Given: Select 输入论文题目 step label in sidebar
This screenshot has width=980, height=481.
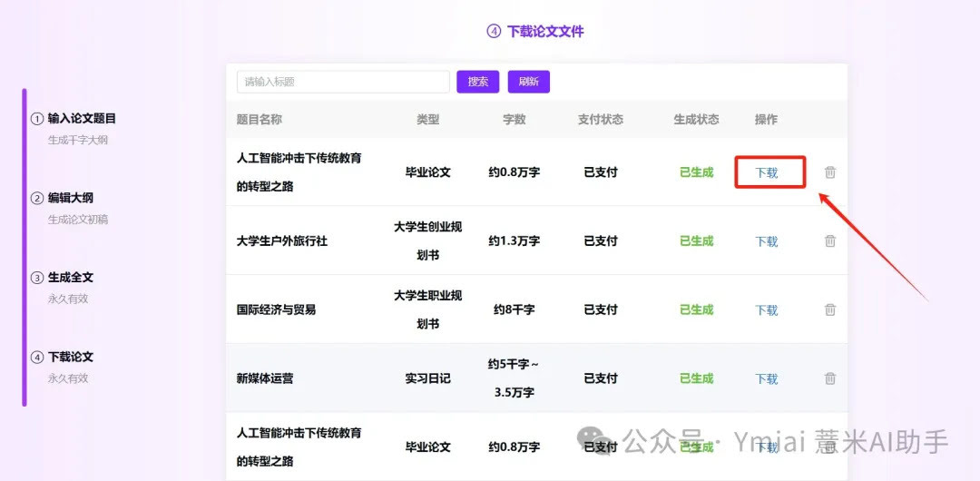Looking at the screenshot, I should (82, 119).
